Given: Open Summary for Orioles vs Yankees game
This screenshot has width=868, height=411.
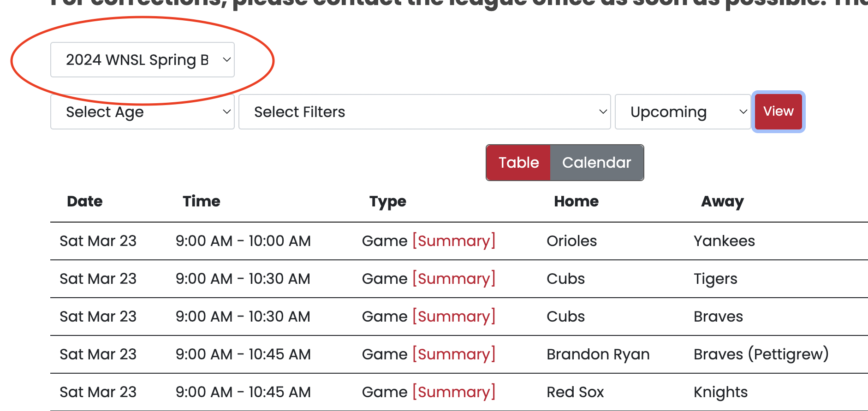Looking at the screenshot, I should [454, 241].
